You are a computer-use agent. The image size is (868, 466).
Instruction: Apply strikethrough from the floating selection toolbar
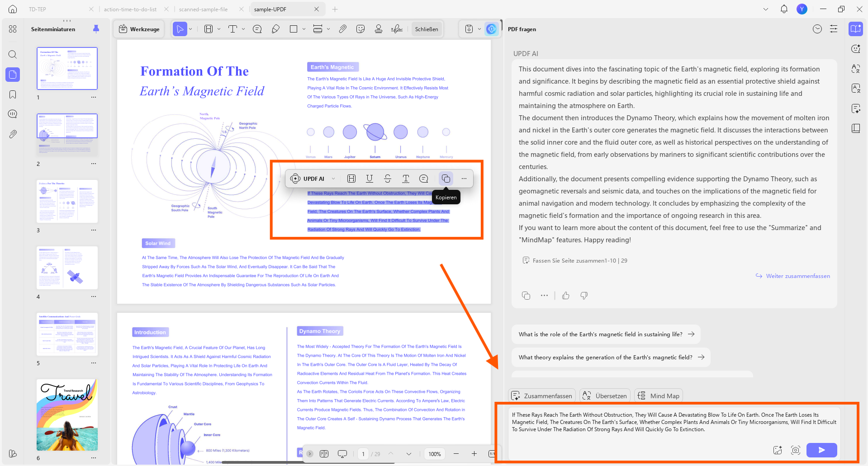pos(388,179)
